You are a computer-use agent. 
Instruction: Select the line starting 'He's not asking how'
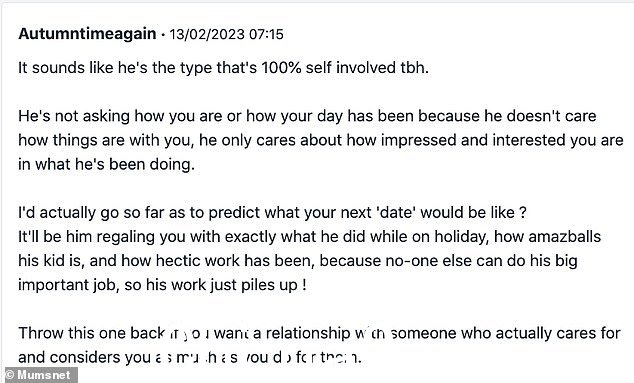click(307, 116)
